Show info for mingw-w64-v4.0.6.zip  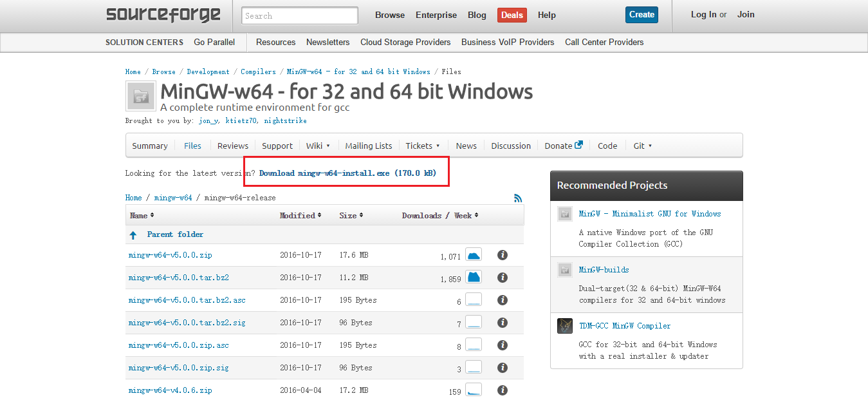(503, 390)
